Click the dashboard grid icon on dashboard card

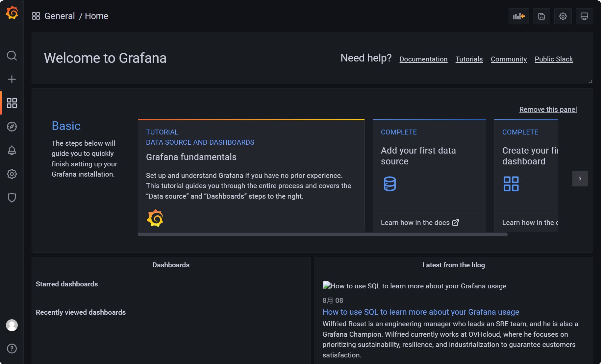pos(511,184)
